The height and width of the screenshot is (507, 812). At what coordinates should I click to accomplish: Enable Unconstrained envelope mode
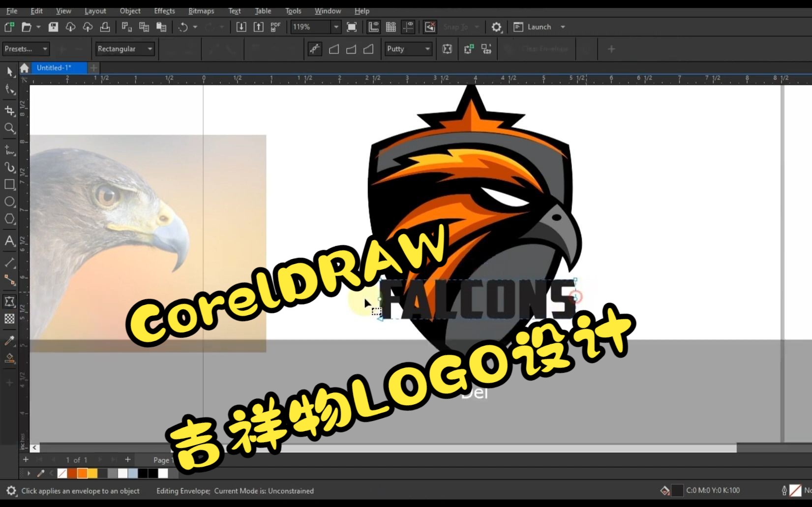coord(315,49)
